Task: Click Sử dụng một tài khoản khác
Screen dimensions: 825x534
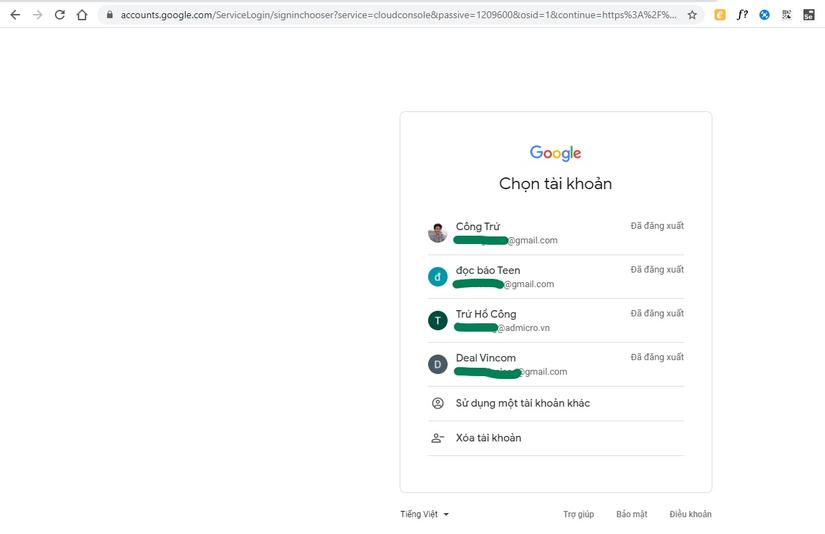Action: [556, 404]
